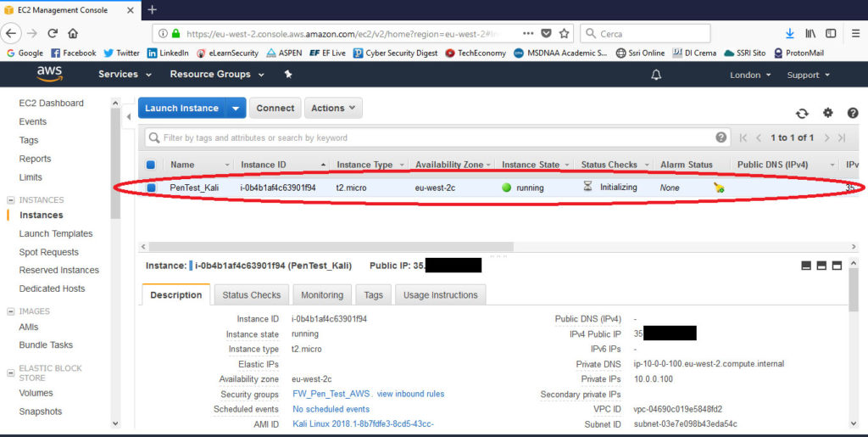Bookmark this page with the star icon
The height and width of the screenshot is (437, 868).
pos(564,33)
